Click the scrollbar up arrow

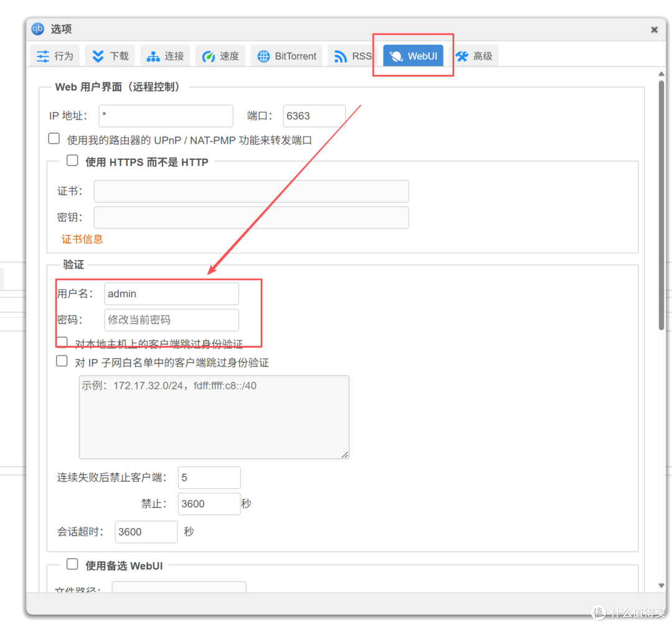pyautogui.click(x=661, y=74)
